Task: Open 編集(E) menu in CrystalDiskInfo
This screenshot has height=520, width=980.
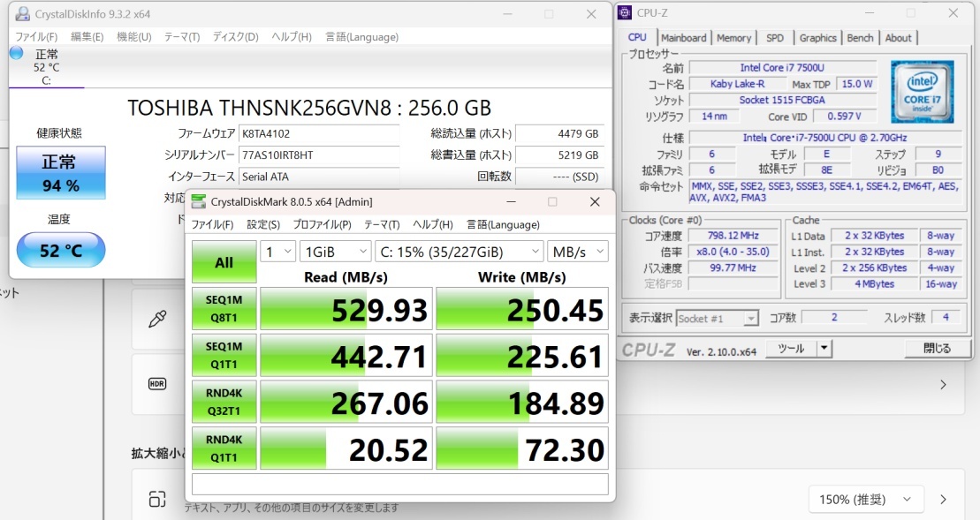Action: [87, 37]
